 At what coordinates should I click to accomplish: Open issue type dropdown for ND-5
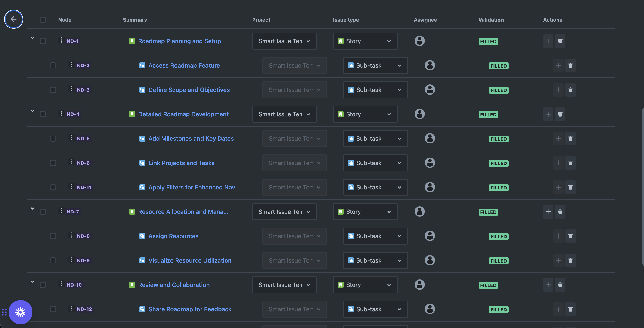(375, 139)
